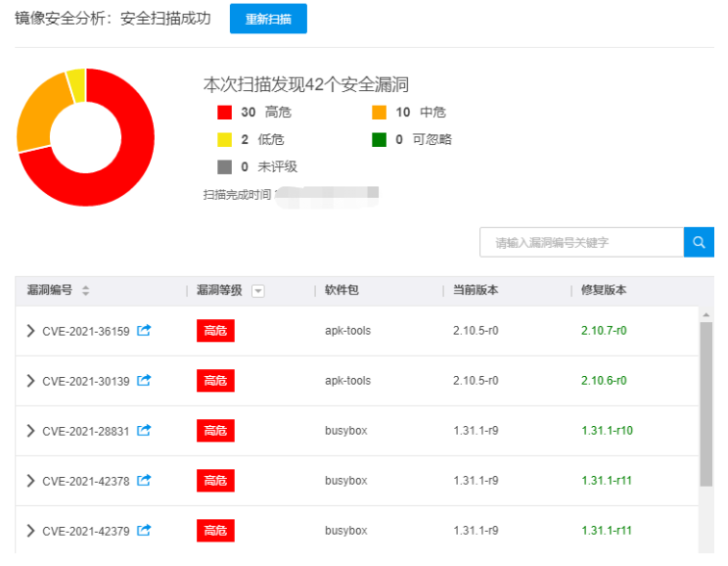The width and height of the screenshot is (728, 566).
Task: Click the 重新扫描 rescan button
Action: pos(268,19)
